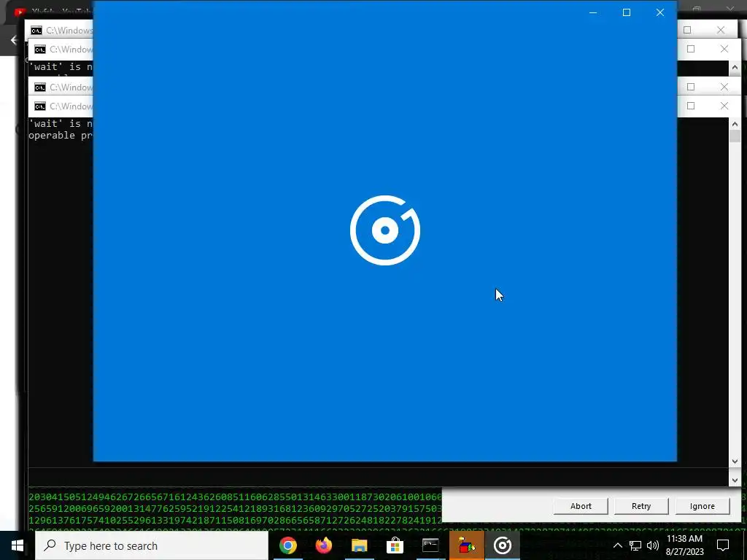Click the Retry button in dialog

pyautogui.click(x=641, y=506)
